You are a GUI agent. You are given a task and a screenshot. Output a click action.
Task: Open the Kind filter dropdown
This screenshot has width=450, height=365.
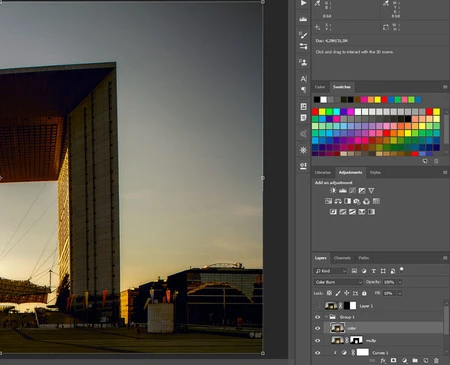pos(330,271)
